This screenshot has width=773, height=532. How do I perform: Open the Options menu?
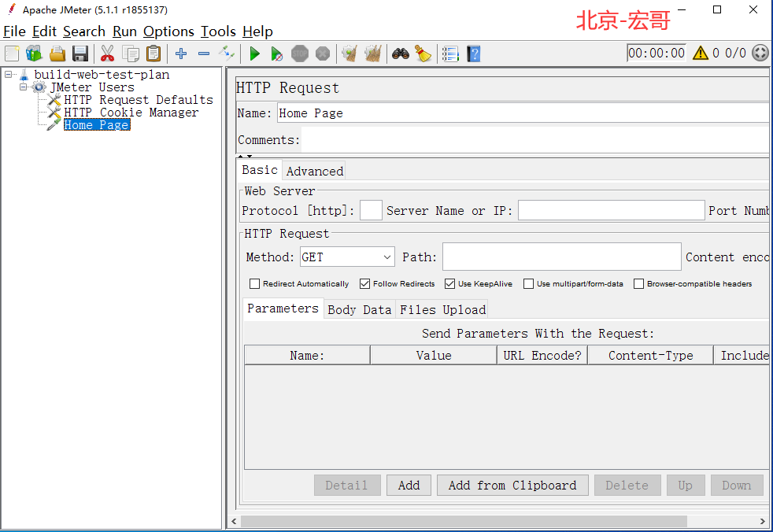(x=168, y=31)
